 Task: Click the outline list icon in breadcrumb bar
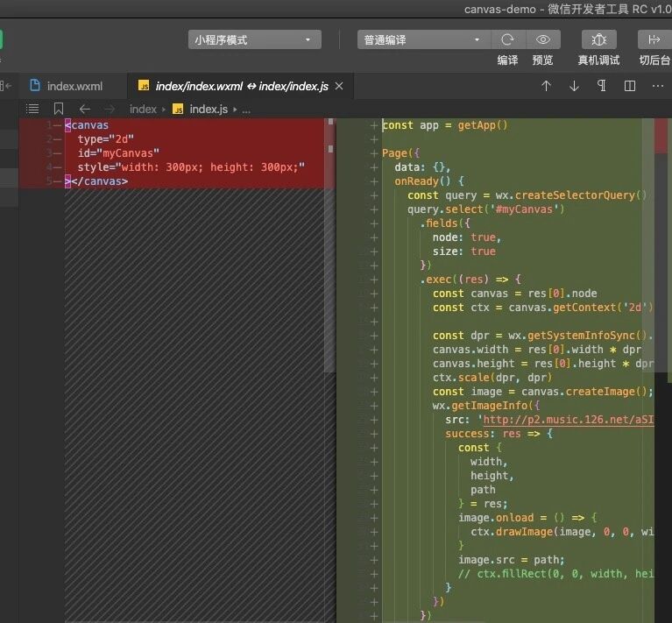(x=32, y=109)
